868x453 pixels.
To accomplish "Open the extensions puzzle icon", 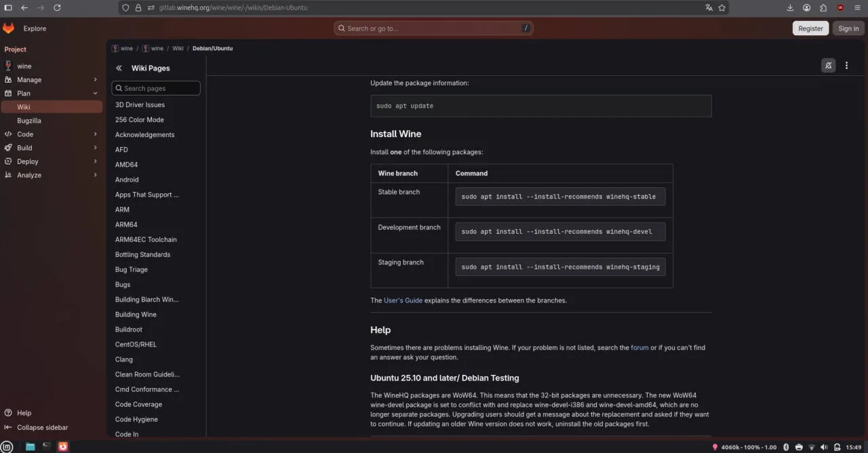I will click(823, 7).
